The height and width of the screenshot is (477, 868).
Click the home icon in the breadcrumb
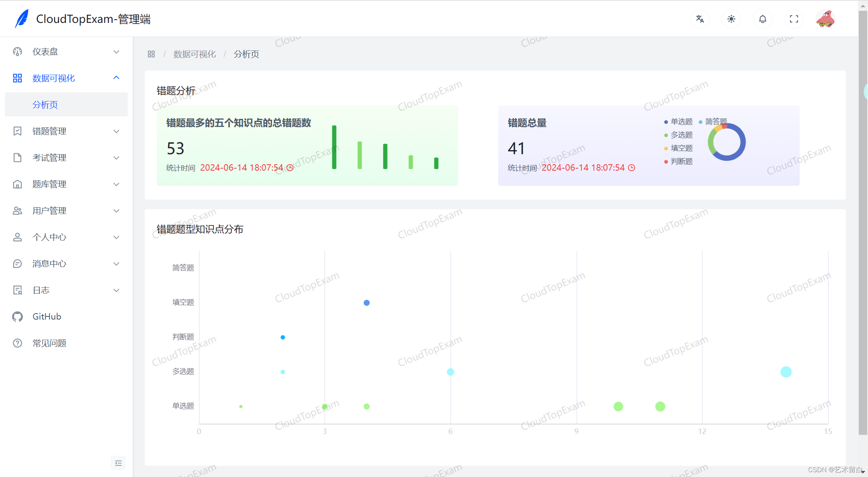tap(151, 53)
